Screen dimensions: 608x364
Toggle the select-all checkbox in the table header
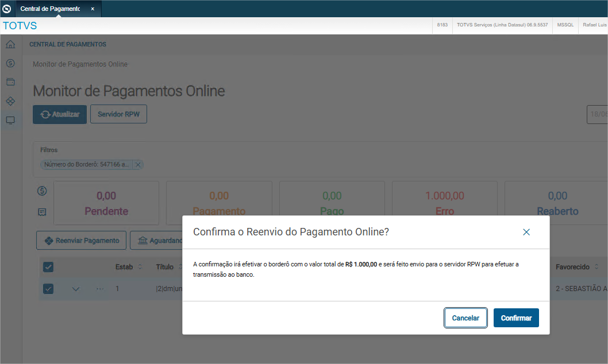48,266
